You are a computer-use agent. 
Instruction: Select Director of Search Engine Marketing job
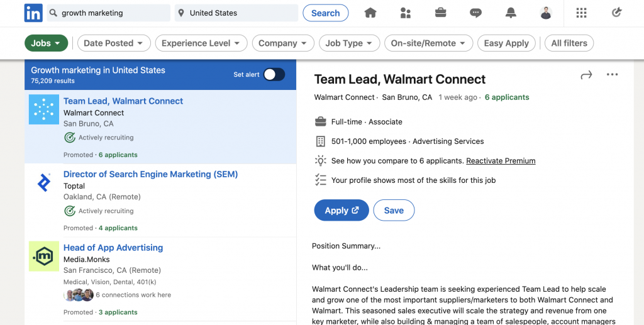coord(150,174)
